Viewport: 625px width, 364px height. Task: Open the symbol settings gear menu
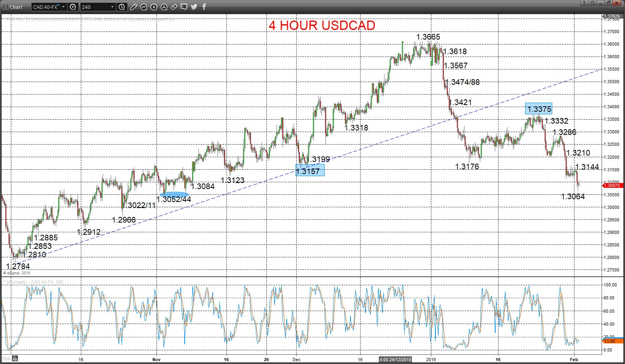tap(73, 7)
